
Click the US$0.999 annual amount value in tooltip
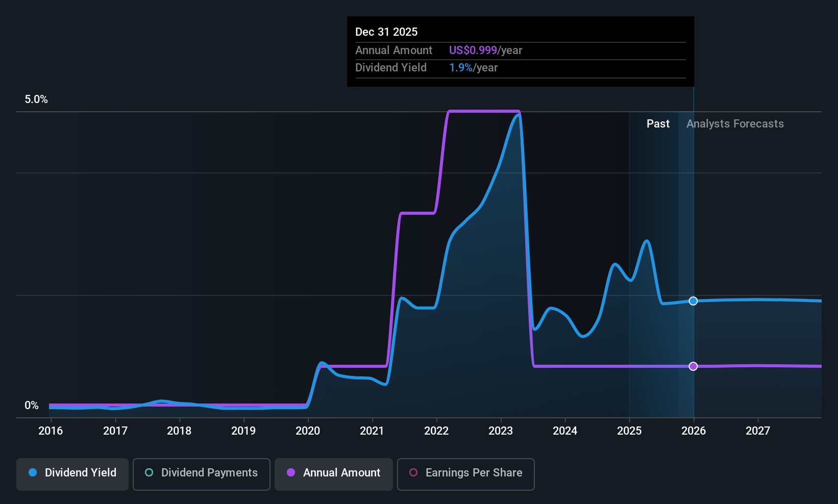coord(473,51)
